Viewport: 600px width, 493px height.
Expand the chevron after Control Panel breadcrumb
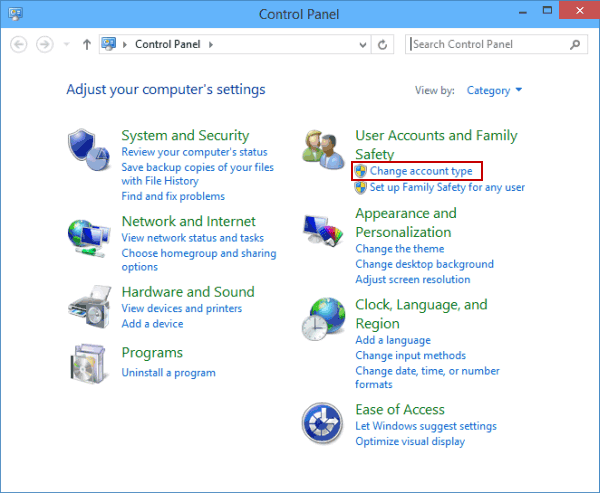211,44
